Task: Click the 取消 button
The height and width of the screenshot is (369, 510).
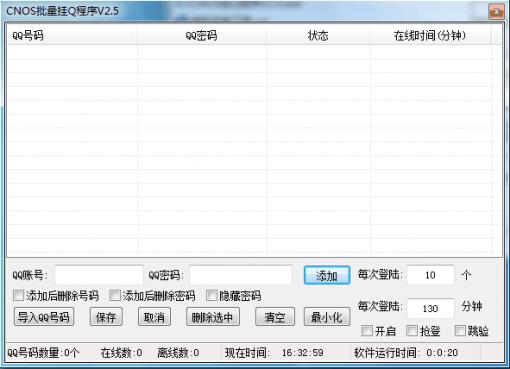Action: pyautogui.click(x=154, y=317)
